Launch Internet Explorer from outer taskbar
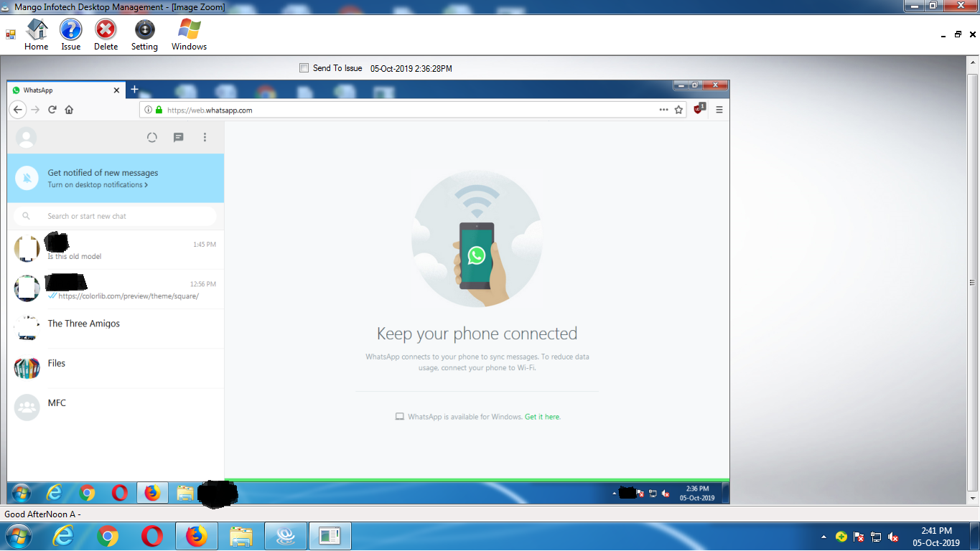This screenshot has height=551, width=980. pyautogui.click(x=63, y=537)
